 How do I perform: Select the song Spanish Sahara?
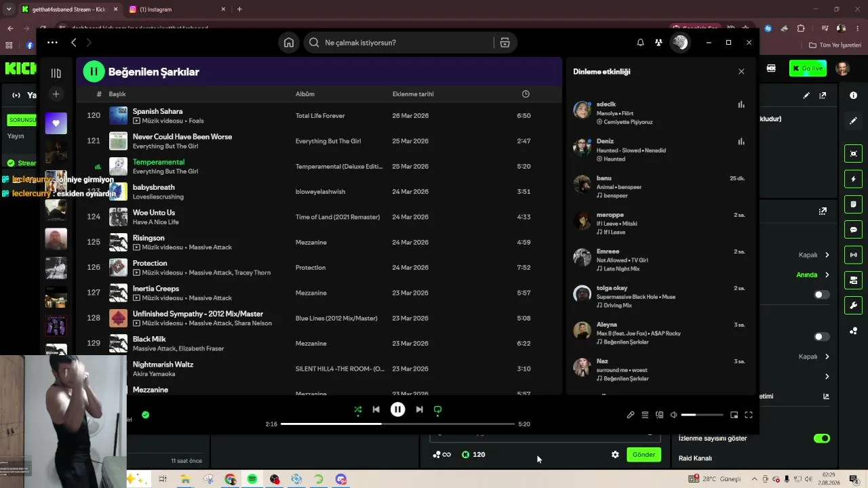[158, 111]
